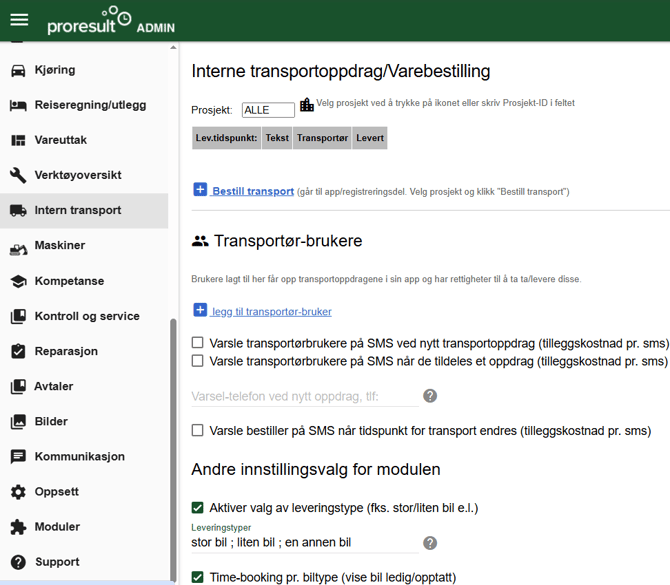The width and height of the screenshot is (670, 585).
Task: Select Kontroll og service in sidebar
Action: [86, 316]
